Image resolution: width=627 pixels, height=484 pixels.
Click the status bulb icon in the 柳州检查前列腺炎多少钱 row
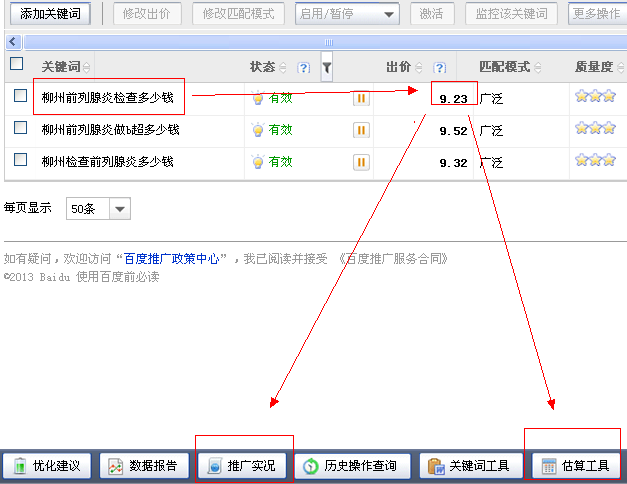pyautogui.click(x=258, y=161)
